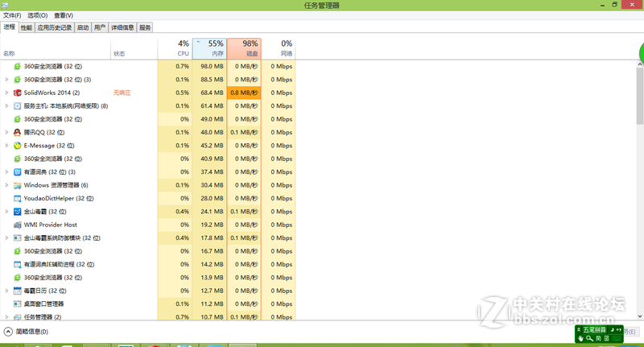This screenshot has height=347, width=644.
Task: Click the 28.0 MB memory cell
Action: (x=209, y=198)
